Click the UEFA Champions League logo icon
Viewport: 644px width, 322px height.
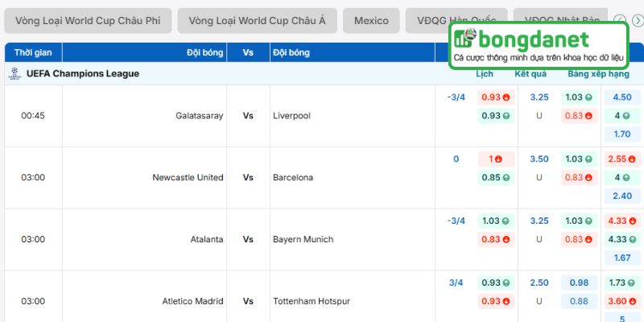14,73
